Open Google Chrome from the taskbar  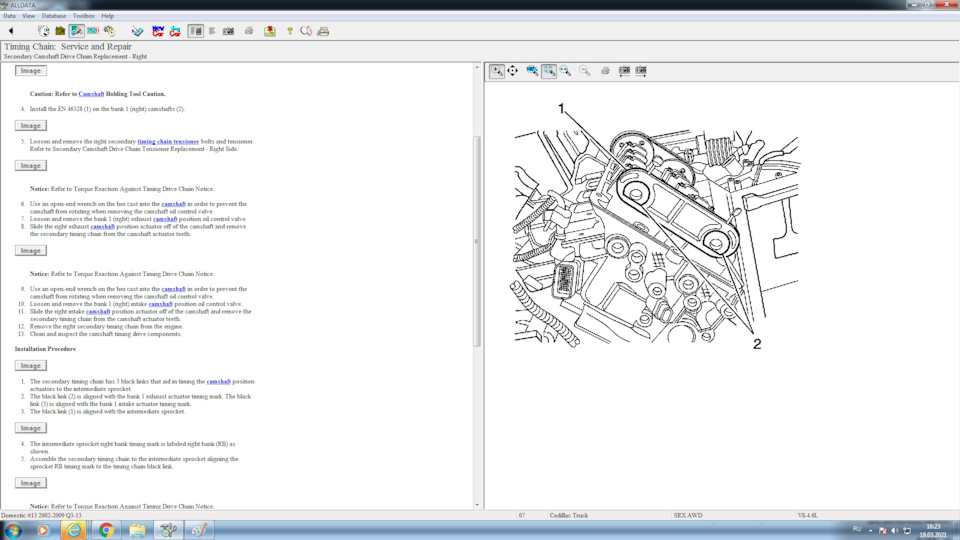tap(106, 530)
